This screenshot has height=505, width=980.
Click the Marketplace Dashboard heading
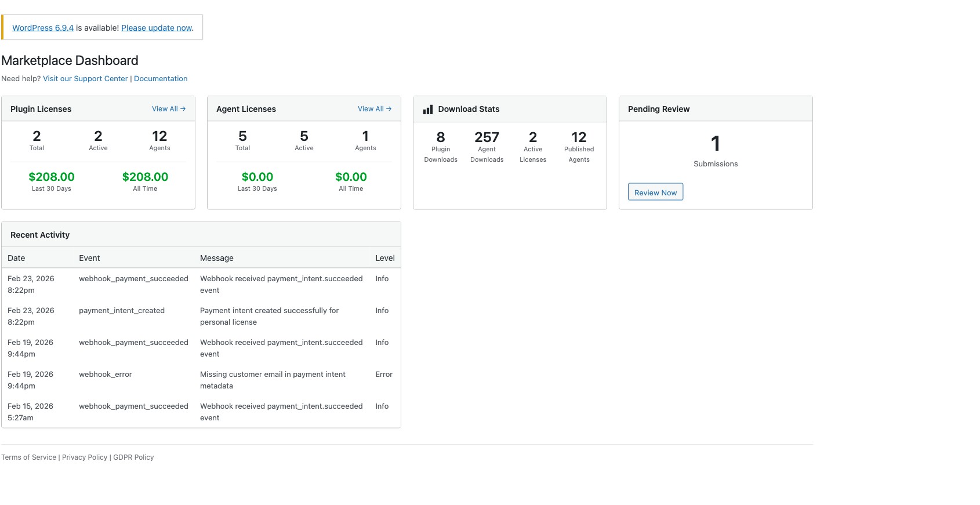pyautogui.click(x=70, y=60)
